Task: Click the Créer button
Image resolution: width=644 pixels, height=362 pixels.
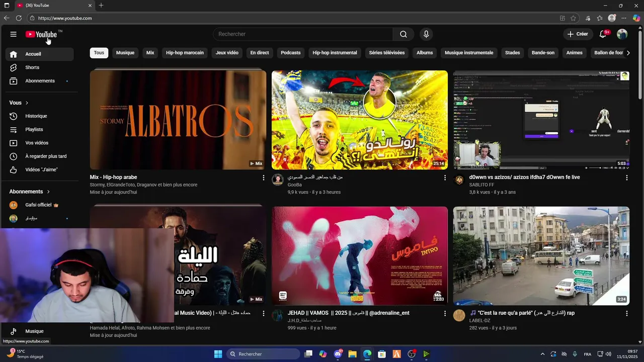Action: point(578,34)
